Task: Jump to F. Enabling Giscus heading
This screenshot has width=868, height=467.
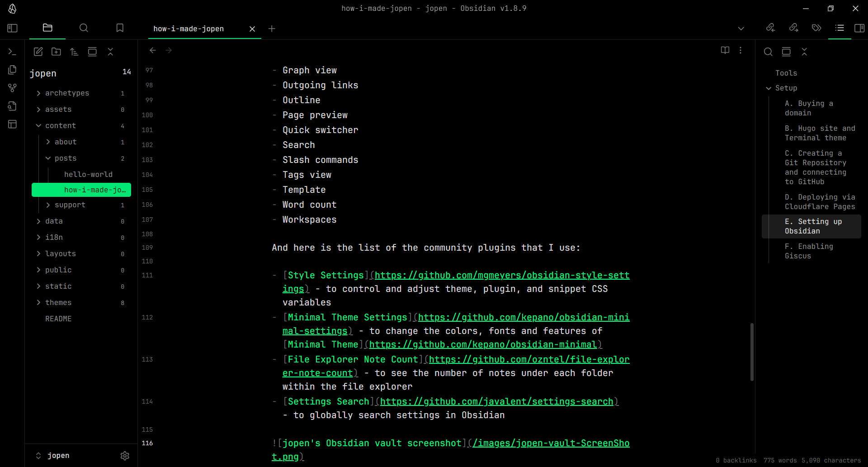Action: [x=808, y=251]
